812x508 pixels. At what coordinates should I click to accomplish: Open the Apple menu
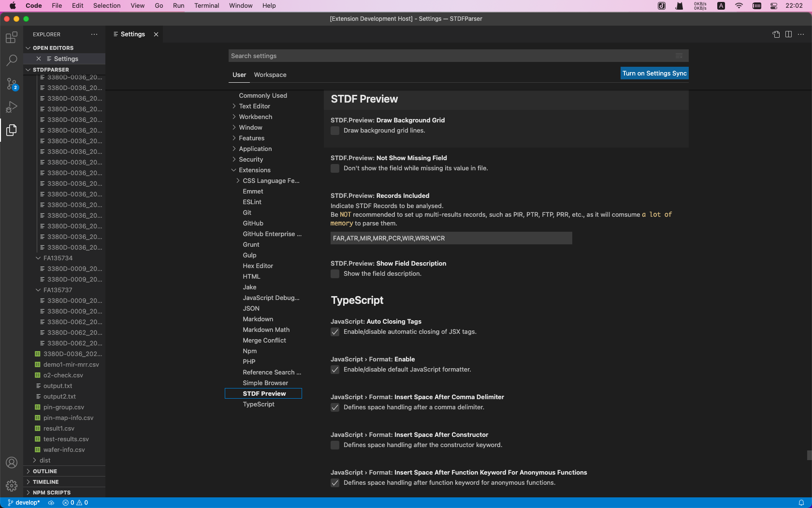(13, 6)
